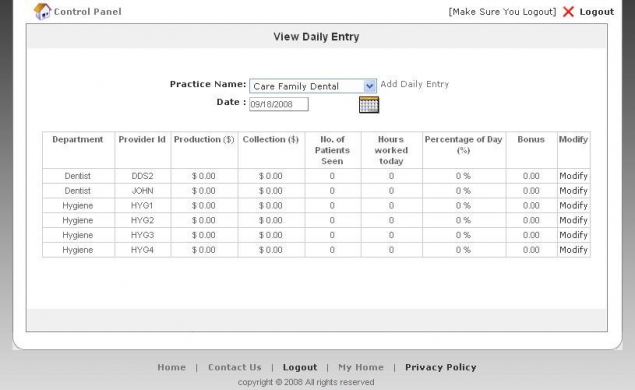635x390 pixels.
Task: Click the copyright 2008 footer text
Action: tap(306, 382)
